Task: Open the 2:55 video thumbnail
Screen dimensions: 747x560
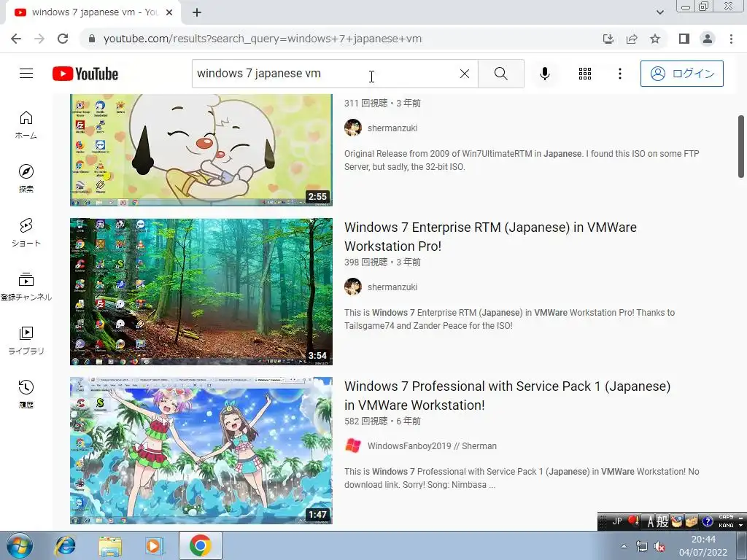Action: click(201, 150)
